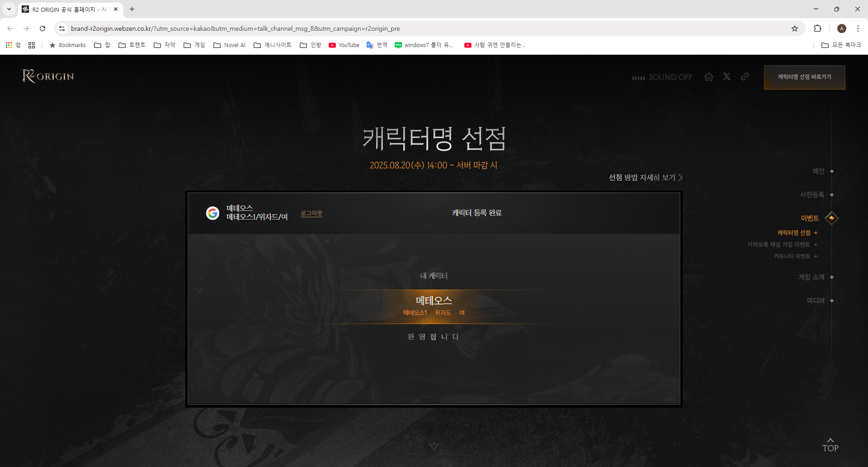Click the TOP scroll-up button
The width and height of the screenshot is (868, 467).
830,445
